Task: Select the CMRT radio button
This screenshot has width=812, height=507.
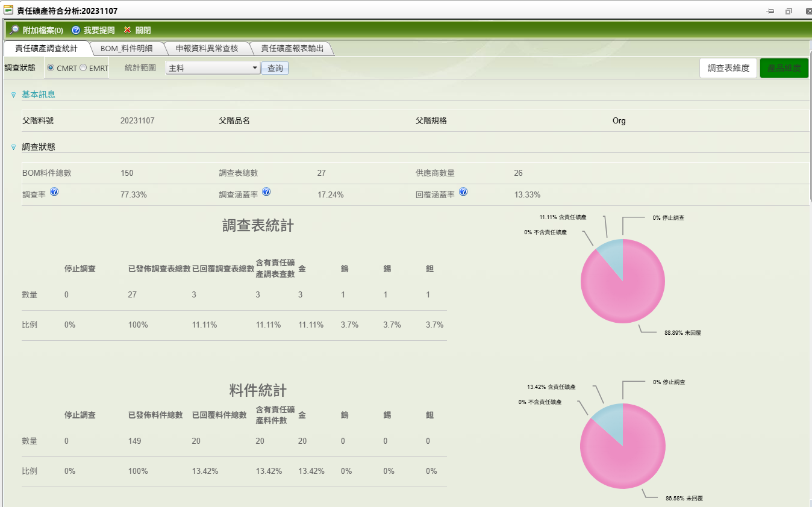Action: (x=52, y=68)
